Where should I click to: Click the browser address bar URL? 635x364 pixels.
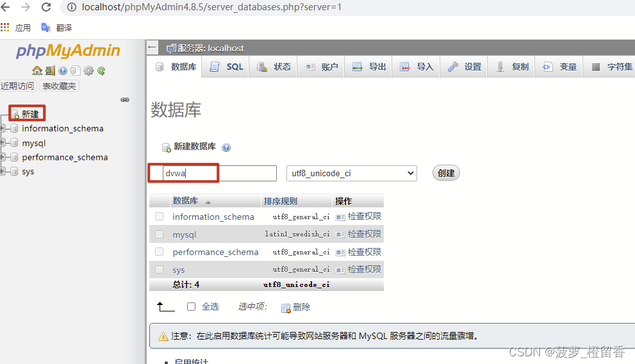(x=211, y=7)
